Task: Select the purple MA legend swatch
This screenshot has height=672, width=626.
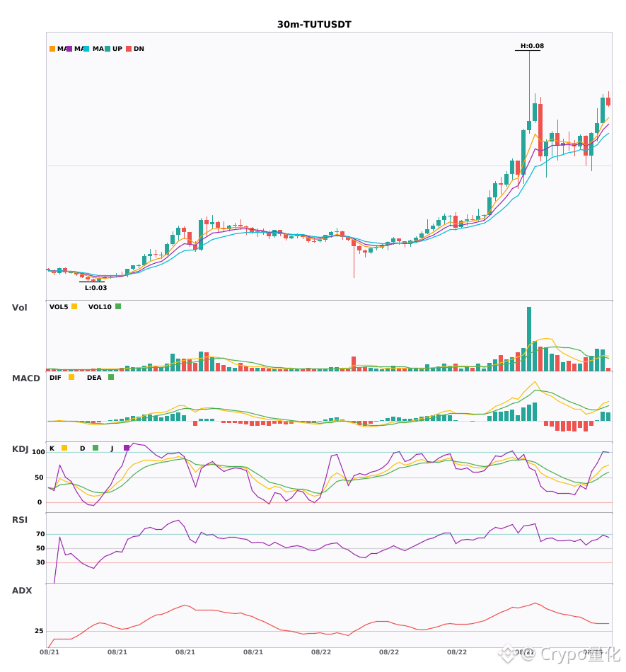Action: tap(69, 49)
